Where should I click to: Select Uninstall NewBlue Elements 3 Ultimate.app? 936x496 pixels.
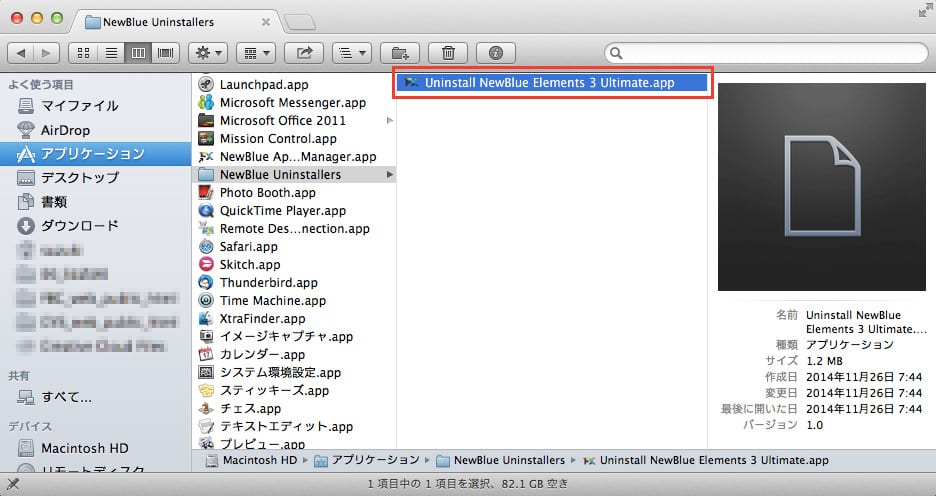[x=552, y=83]
